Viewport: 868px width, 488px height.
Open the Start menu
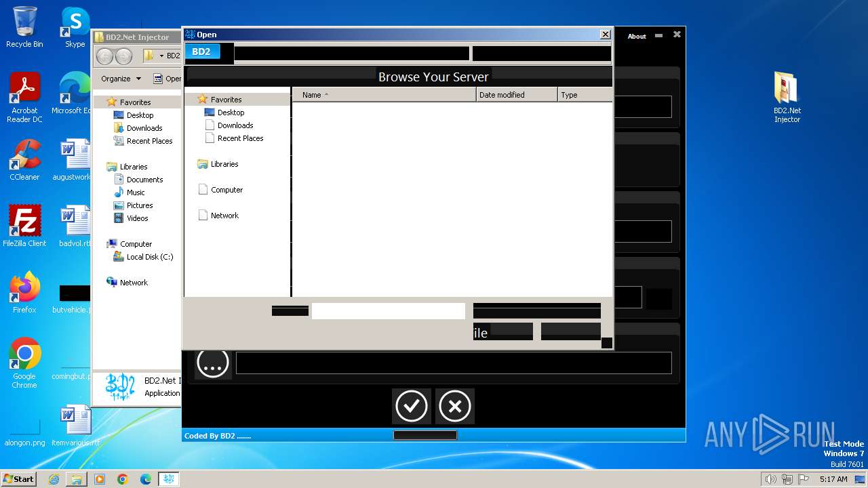click(x=18, y=479)
